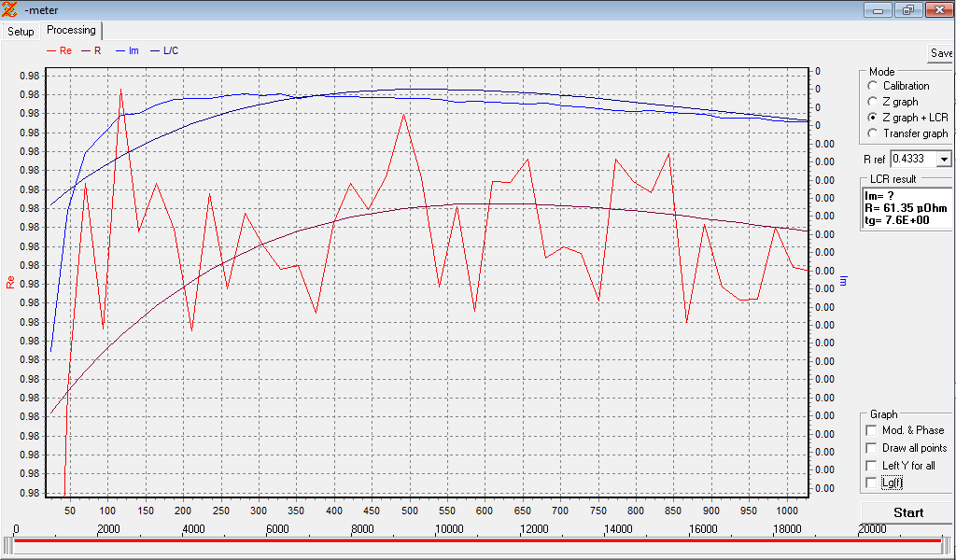956x560 pixels.
Task: Enable Mod. & Phase checkbox
Action: (x=871, y=430)
